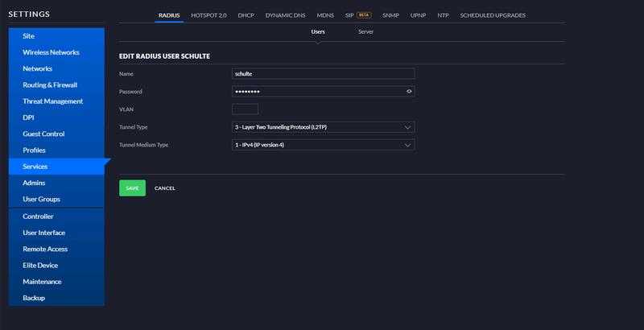
Task: Open Backup settings
Action: [56, 298]
